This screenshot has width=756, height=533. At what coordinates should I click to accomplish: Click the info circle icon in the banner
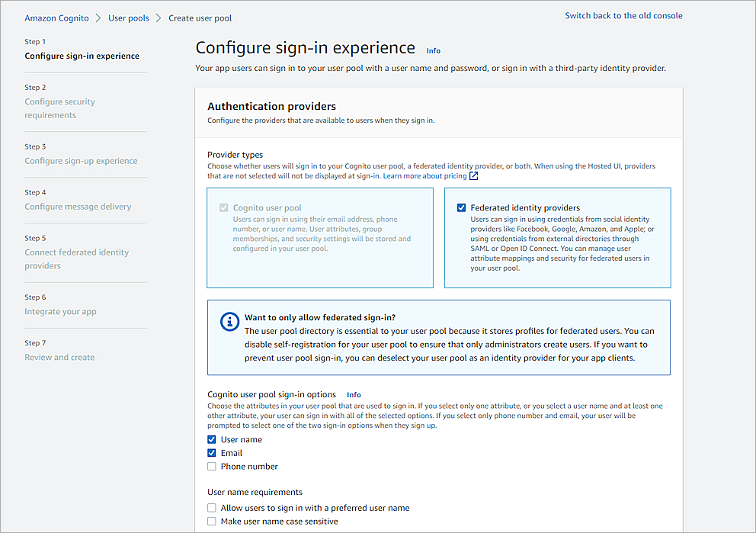[x=228, y=321]
